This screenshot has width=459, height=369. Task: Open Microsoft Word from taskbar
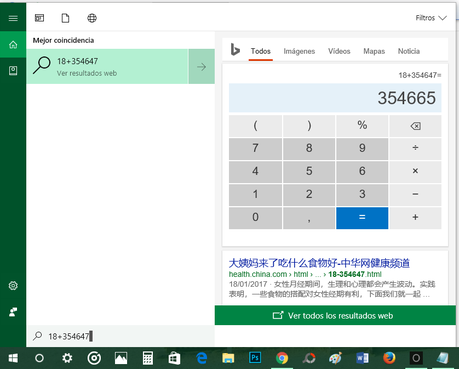tap(362, 358)
